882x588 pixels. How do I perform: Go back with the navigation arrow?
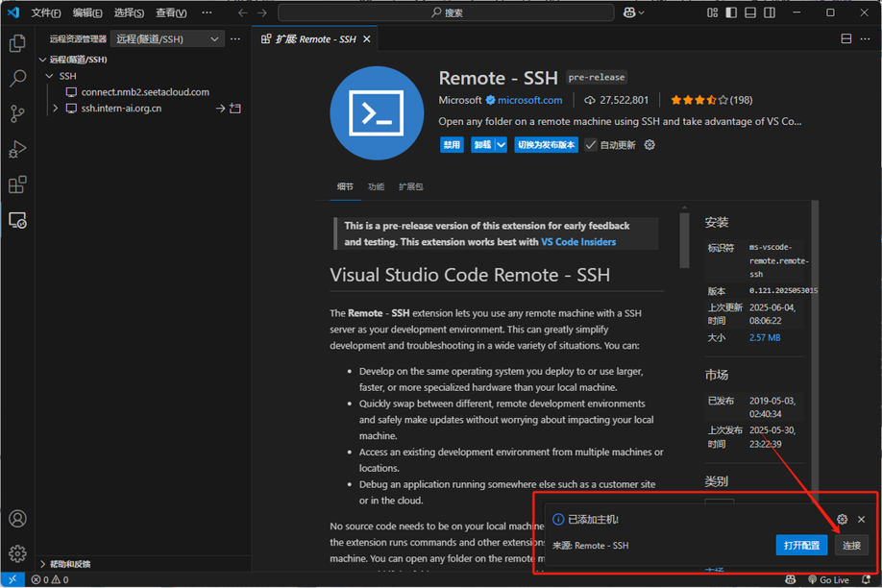coord(242,12)
